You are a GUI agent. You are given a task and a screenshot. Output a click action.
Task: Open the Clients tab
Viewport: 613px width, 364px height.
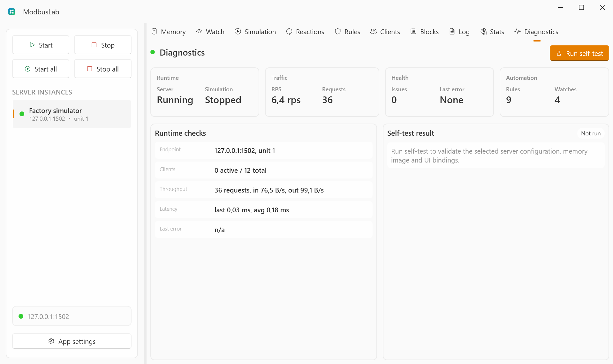click(385, 32)
